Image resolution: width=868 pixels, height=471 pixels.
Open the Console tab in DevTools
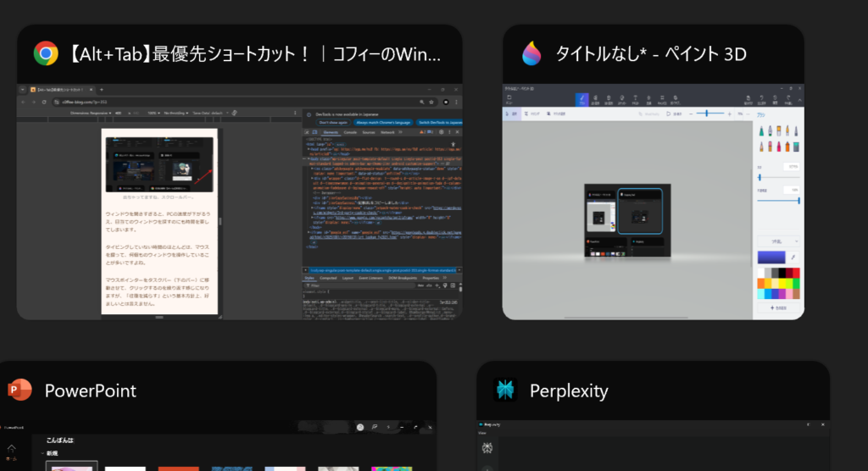[x=352, y=133]
